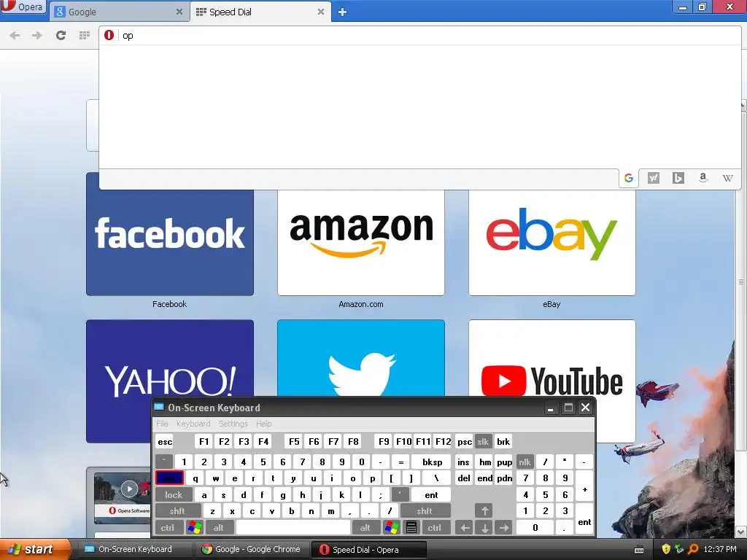The height and width of the screenshot is (560, 747).
Task: Switch to Google Chrome taskbar item
Action: pos(252,549)
